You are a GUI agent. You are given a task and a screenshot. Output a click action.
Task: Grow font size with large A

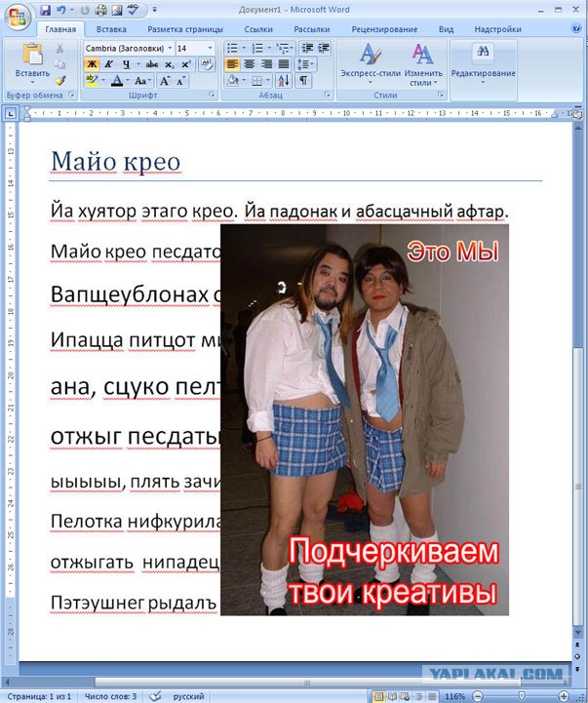tap(164, 81)
